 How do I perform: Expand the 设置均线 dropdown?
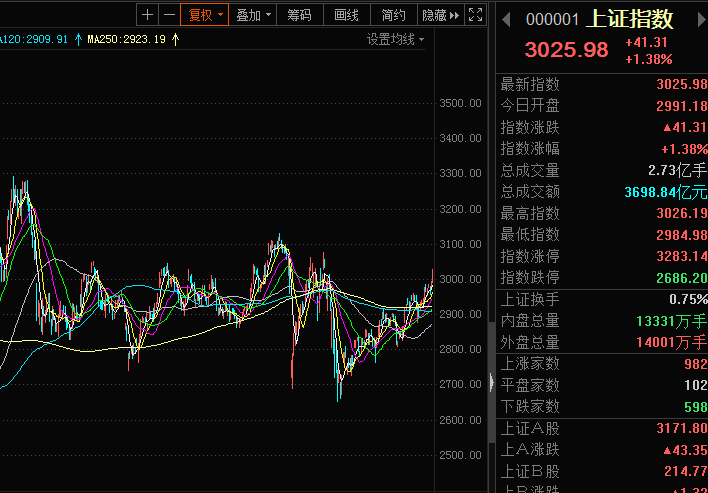[395, 40]
